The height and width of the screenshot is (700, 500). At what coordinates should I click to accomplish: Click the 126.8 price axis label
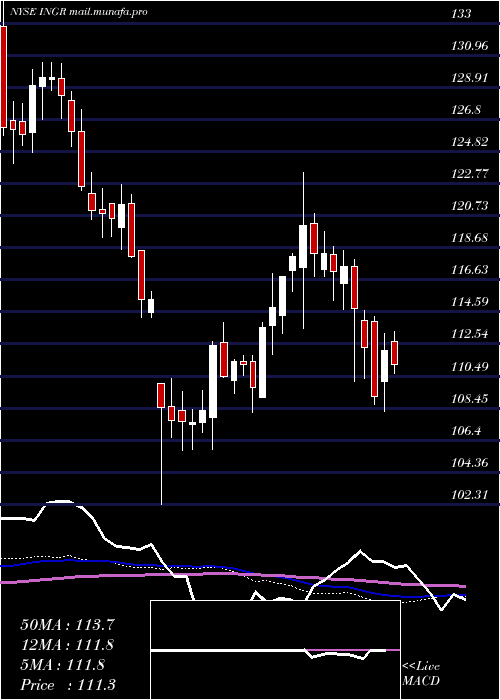click(x=467, y=110)
